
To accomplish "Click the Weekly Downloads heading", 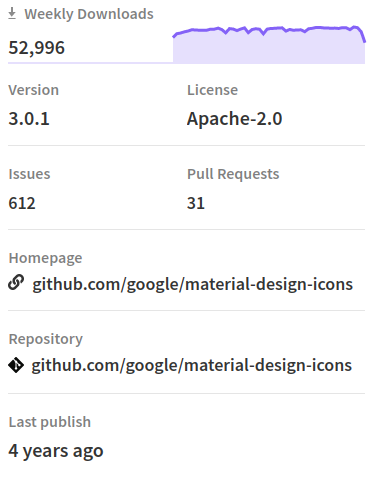I will point(89,14).
